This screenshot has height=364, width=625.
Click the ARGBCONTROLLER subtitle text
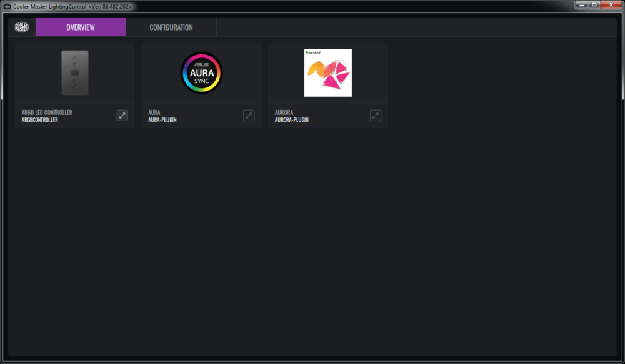pyautogui.click(x=39, y=120)
